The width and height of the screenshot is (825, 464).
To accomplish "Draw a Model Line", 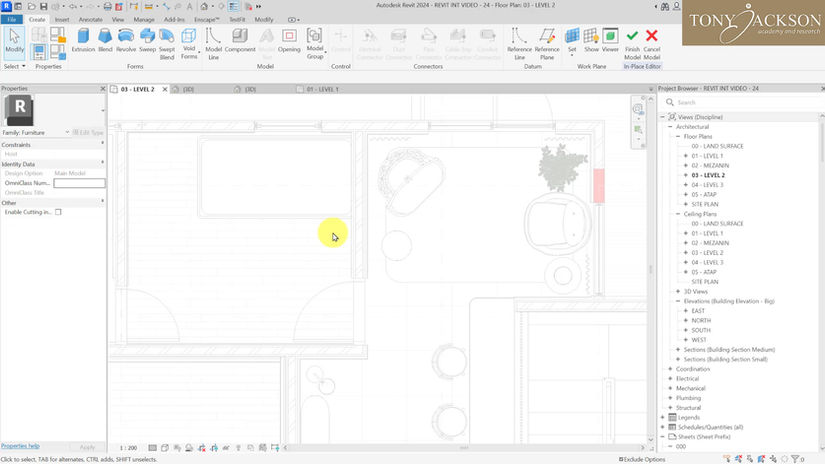I will click(x=213, y=44).
